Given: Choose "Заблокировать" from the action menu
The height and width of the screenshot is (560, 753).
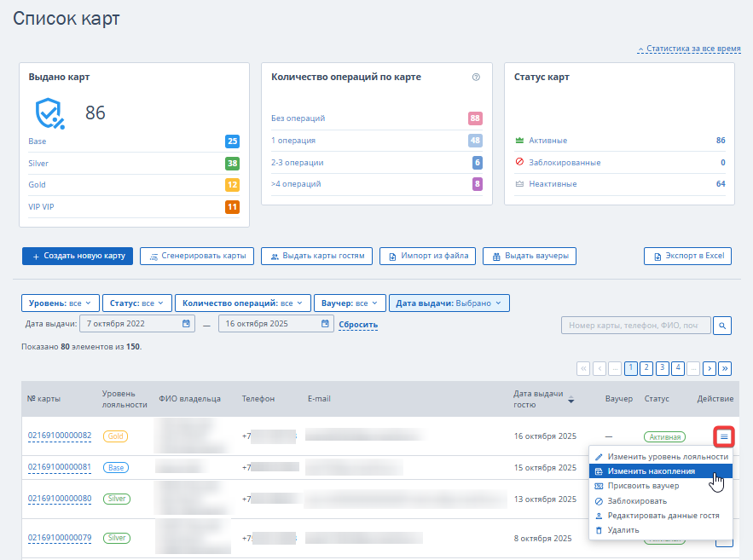Looking at the screenshot, I should tap(637, 500).
